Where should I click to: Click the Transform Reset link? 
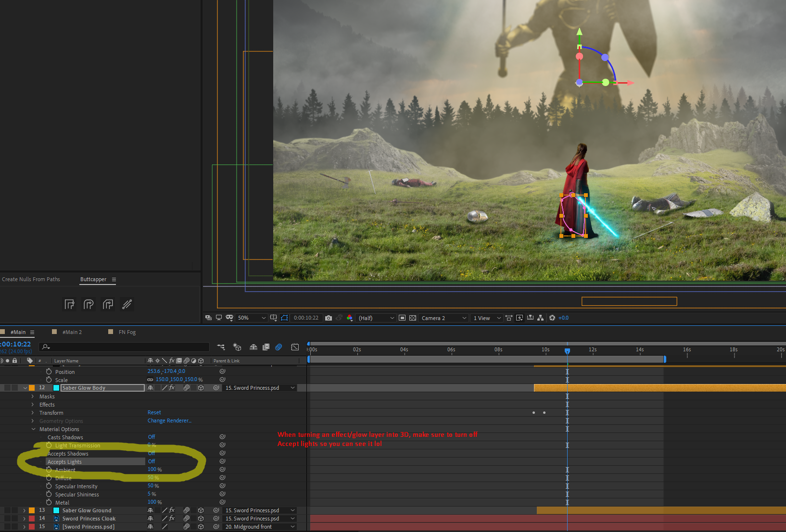point(154,412)
